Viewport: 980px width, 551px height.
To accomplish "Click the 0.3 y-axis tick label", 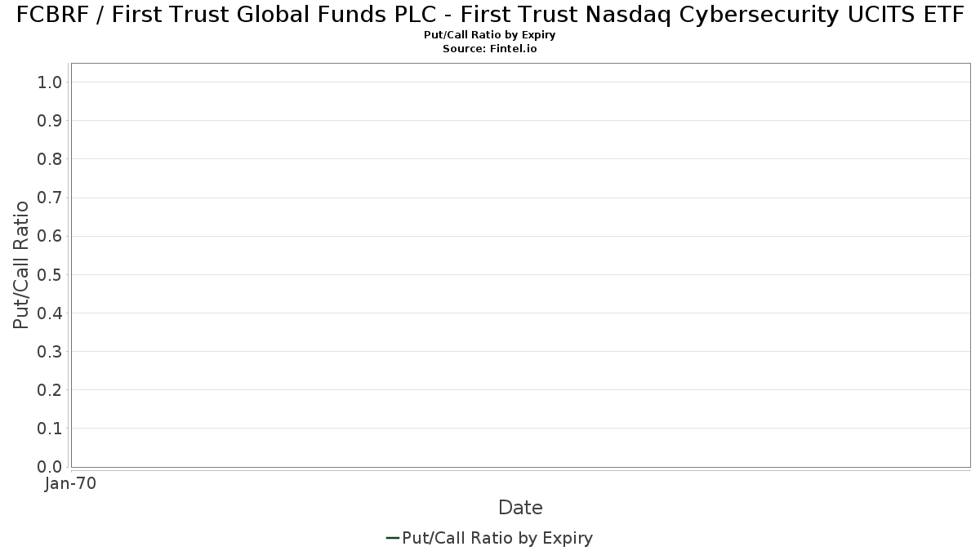I will [50, 352].
